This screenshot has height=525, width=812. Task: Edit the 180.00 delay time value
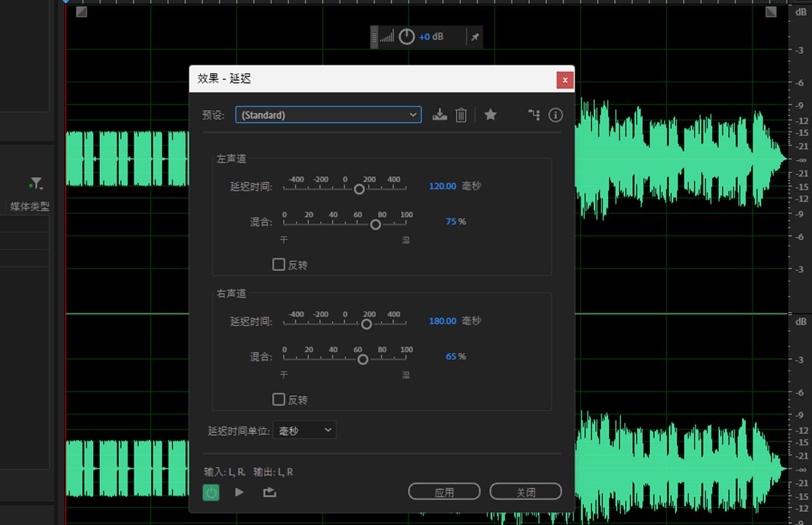point(442,321)
